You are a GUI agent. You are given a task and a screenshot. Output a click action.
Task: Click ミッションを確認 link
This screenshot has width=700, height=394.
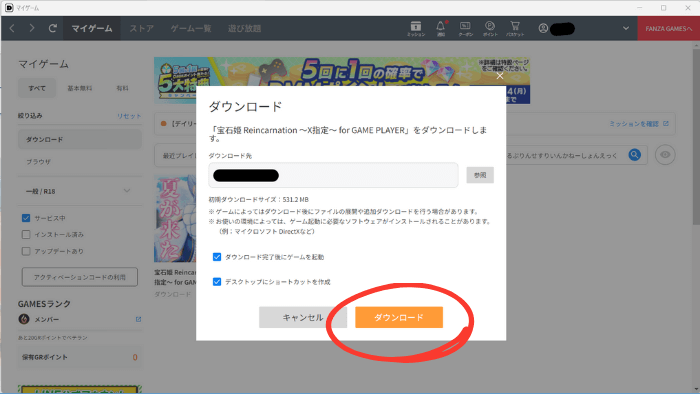[x=639, y=124]
